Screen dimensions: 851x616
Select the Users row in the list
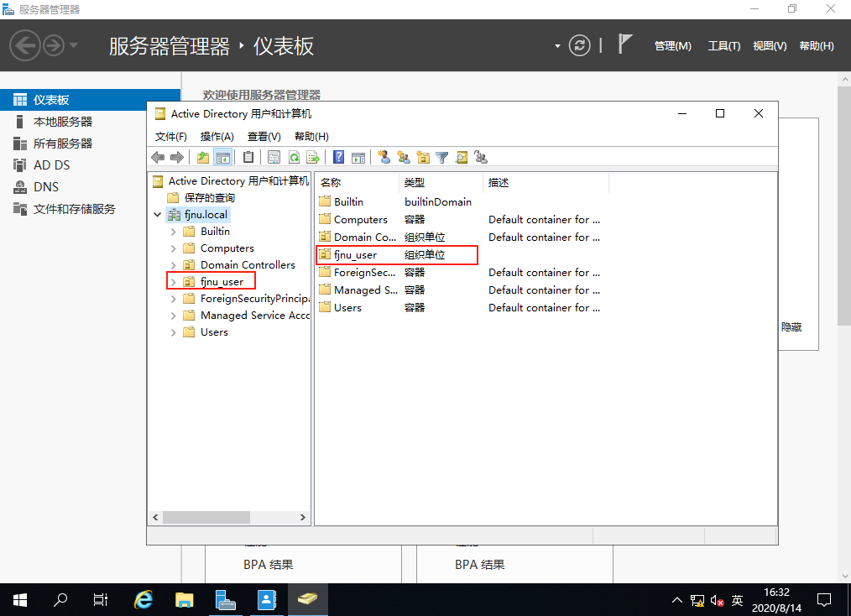(x=459, y=308)
